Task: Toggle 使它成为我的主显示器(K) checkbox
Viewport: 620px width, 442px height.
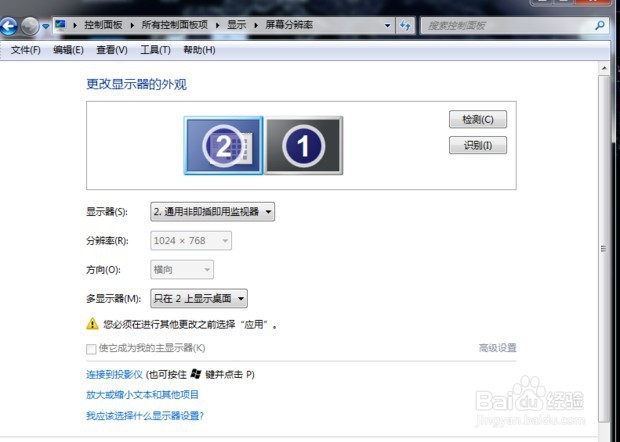Action: coord(91,349)
